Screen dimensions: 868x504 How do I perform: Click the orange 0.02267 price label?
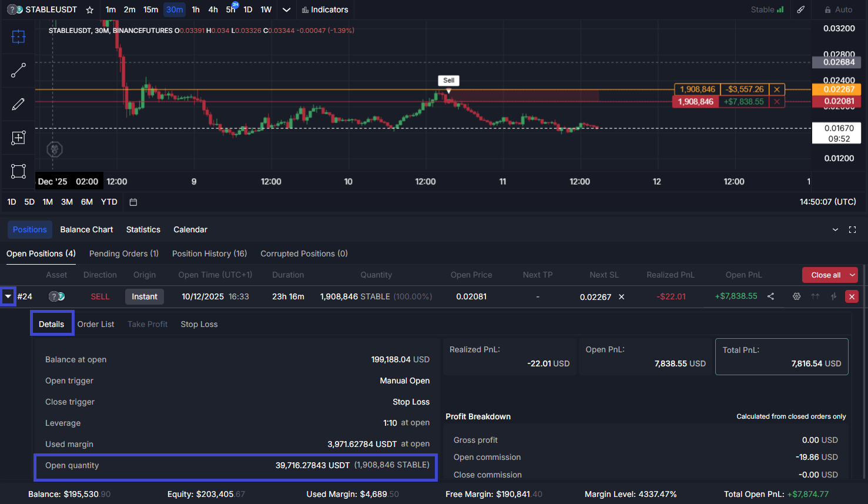(836, 89)
